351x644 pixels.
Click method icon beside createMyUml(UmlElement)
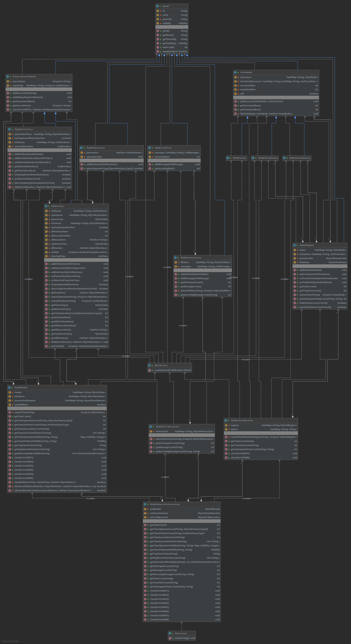(150, 370)
